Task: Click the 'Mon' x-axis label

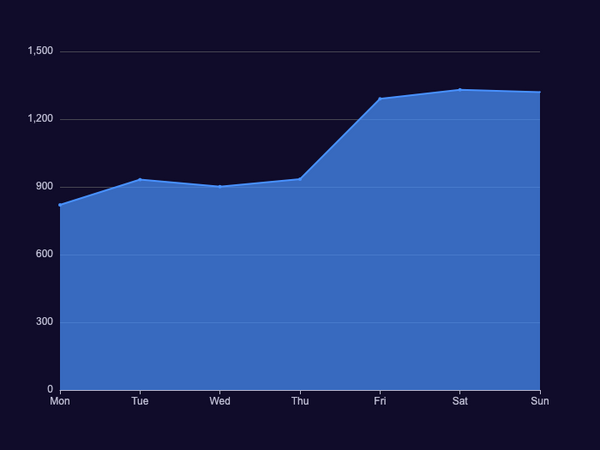Action: 60,401
